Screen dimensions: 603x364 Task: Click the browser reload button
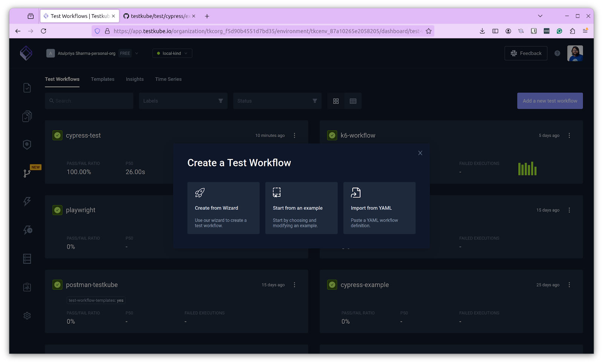(44, 31)
